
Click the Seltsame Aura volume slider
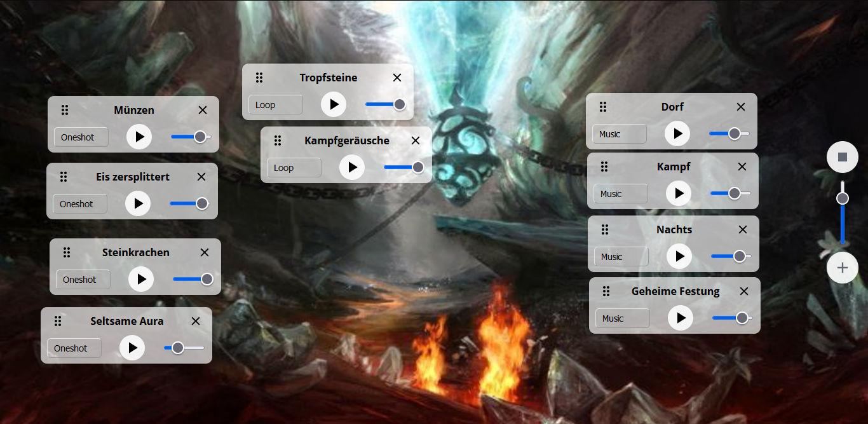[184, 348]
